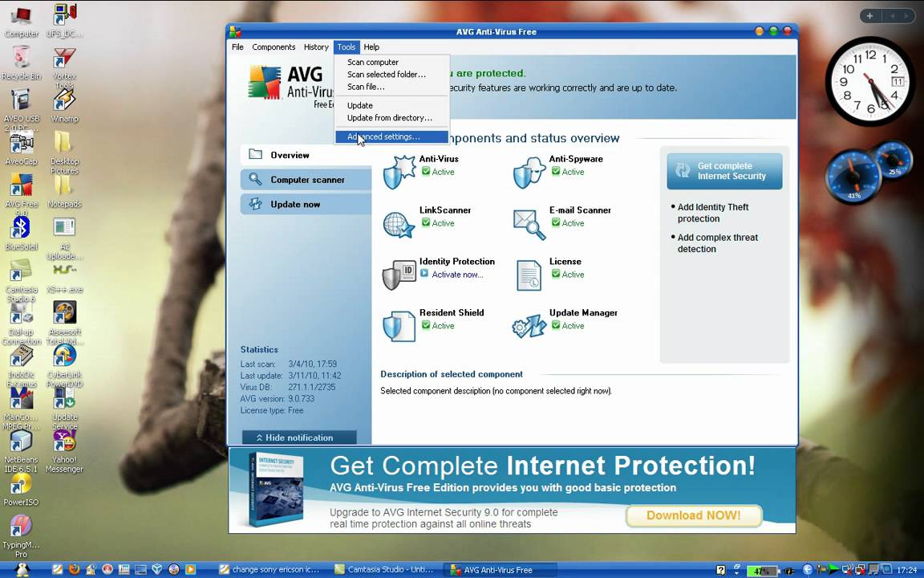Image resolution: width=924 pixels, height=578 pixels.
Task: Choose Update in the Tools menu
Action: [392, 106]
